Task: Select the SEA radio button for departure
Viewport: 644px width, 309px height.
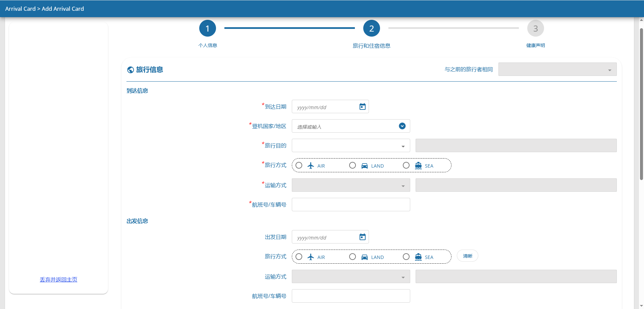Action: (x=406, y=257)
